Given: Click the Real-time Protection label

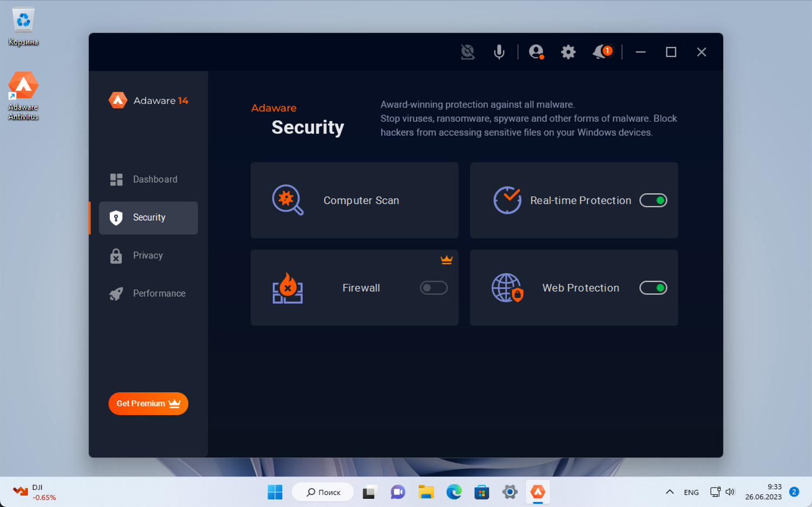Looking at the screenshot, I should pos(581,200).
